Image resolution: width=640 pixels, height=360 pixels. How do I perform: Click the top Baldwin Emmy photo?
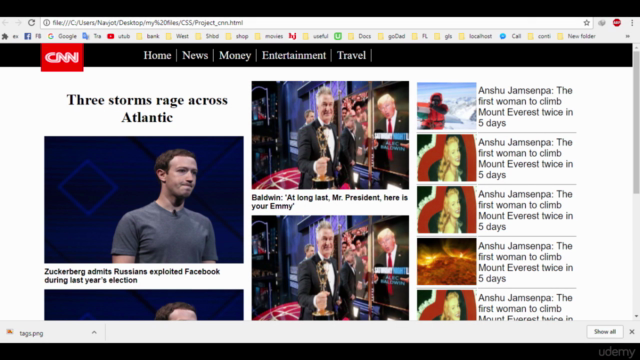pyautogui.click(x=330, y=135)
